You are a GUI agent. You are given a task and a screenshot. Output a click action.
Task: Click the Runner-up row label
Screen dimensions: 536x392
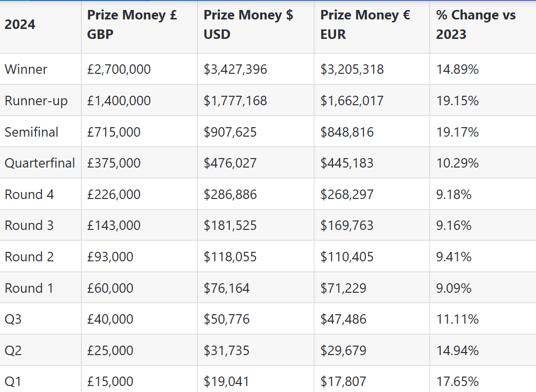[x=36, y=101]
